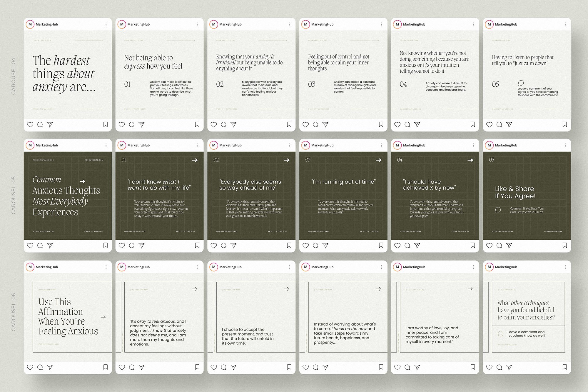Click the 'CAROUSEL 04' side label

[13, 76]
